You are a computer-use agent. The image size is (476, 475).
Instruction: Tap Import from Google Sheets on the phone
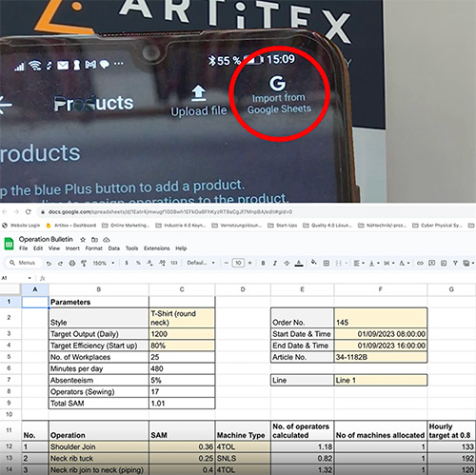coord(279,95)
